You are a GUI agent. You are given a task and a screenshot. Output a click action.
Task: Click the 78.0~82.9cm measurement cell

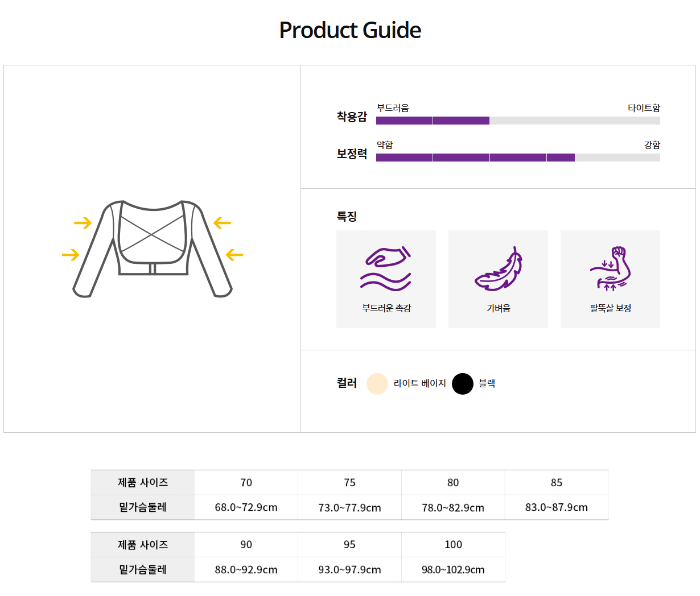(x=453, y=508)
